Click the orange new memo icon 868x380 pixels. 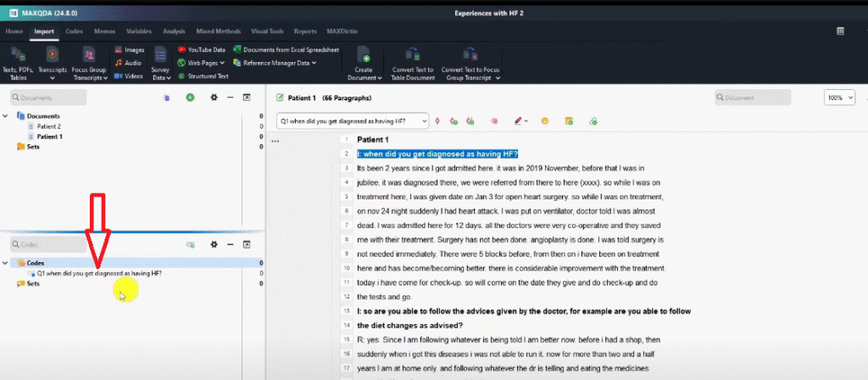pos(569,120)
